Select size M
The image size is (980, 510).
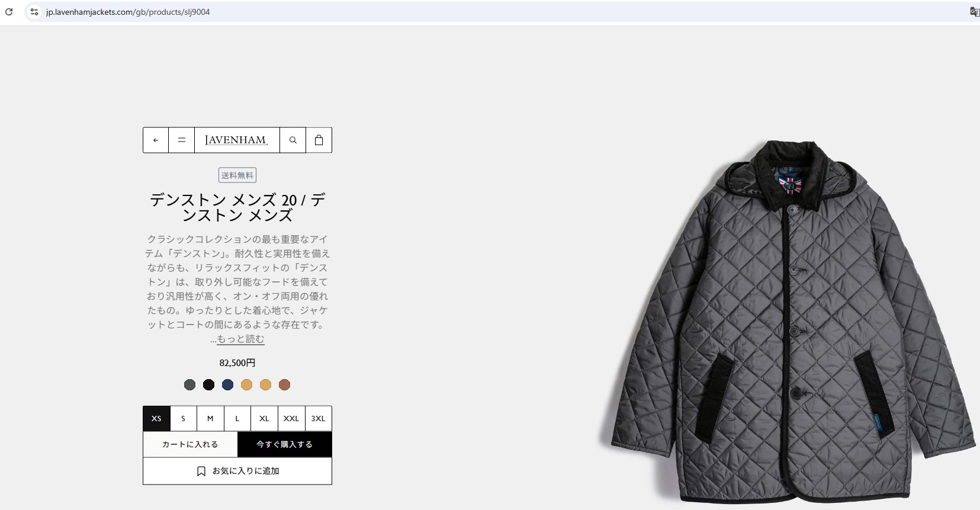[x=210, y=419]
